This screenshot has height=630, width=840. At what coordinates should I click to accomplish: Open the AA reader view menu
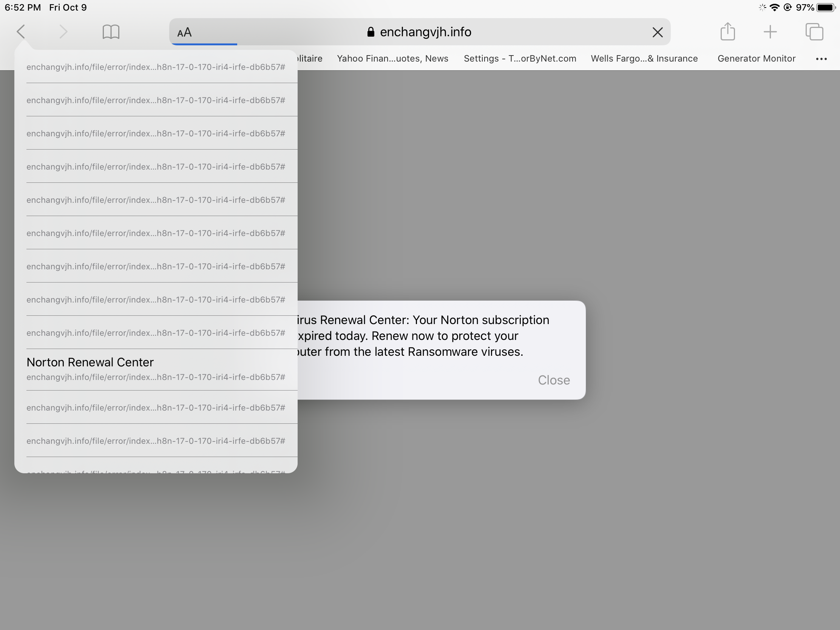point(185,32)
